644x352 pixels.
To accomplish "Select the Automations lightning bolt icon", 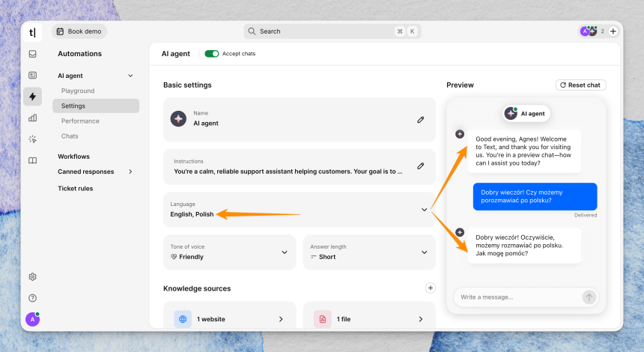I will pos(32,97).
